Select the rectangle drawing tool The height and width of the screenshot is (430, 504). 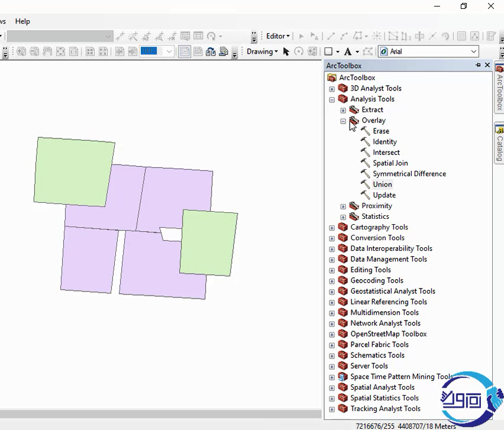pyautogui.click(x=328, y=51)
